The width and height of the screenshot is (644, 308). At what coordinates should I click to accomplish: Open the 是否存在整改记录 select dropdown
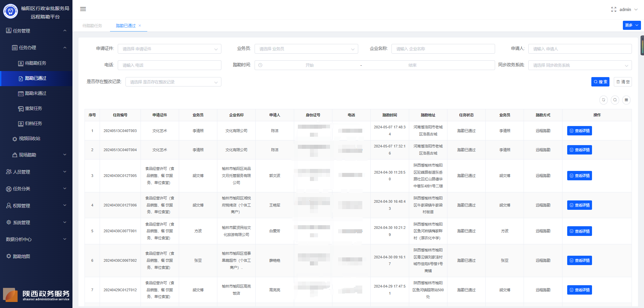[x=173, y=82]
